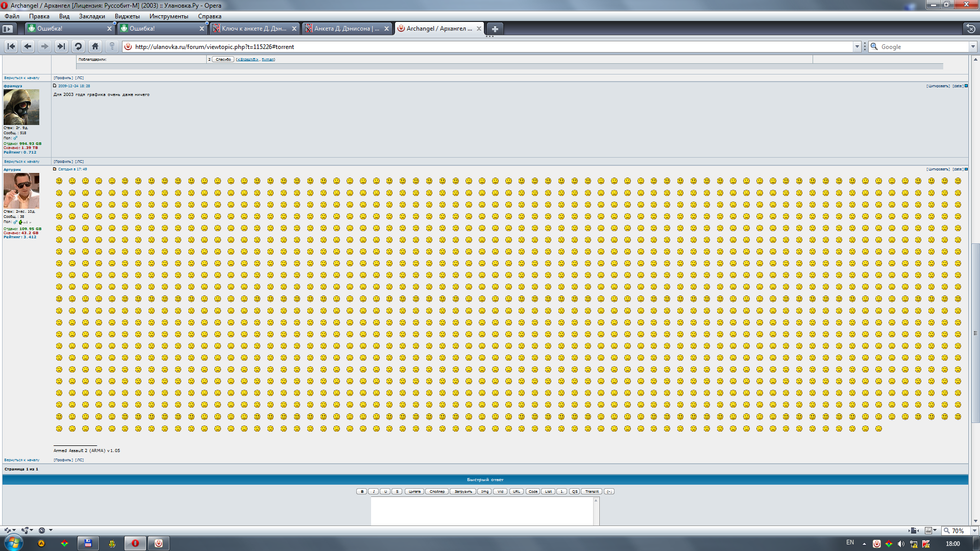Viewport: 980px width, 551px height.
Task: Open the browser home page
Action: (x=94, y=46)
